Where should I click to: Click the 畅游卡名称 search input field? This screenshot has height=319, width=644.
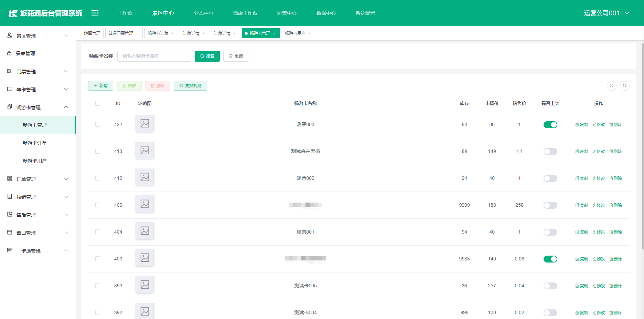154,56
